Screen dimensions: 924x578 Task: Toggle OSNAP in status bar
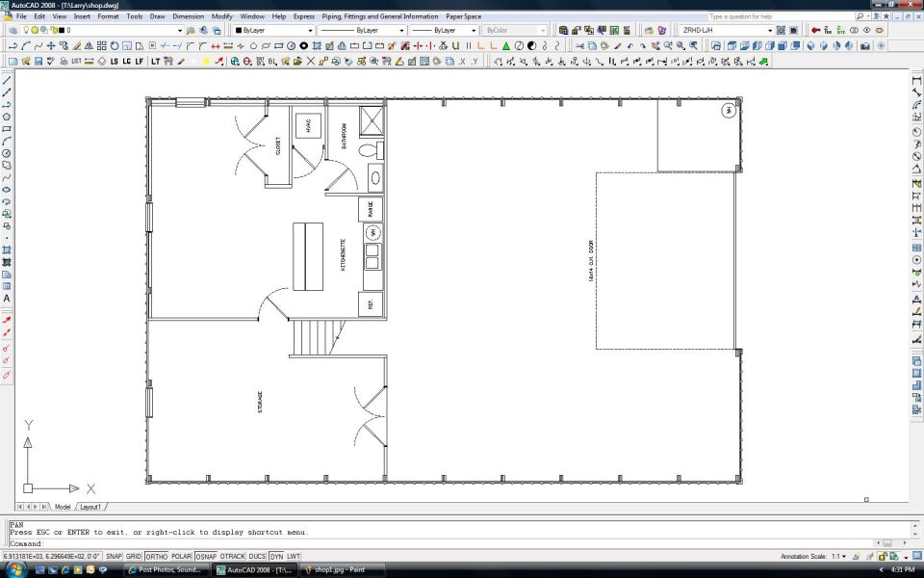tap(206, 556)
